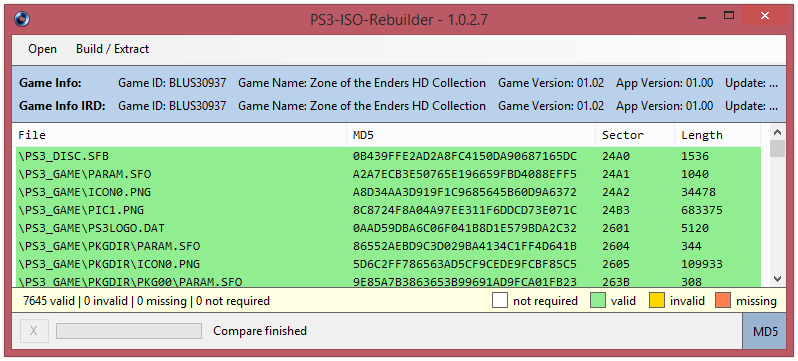
Task: Select the \PS3_GAME\ICON0.PNG row
Action: 388,192
